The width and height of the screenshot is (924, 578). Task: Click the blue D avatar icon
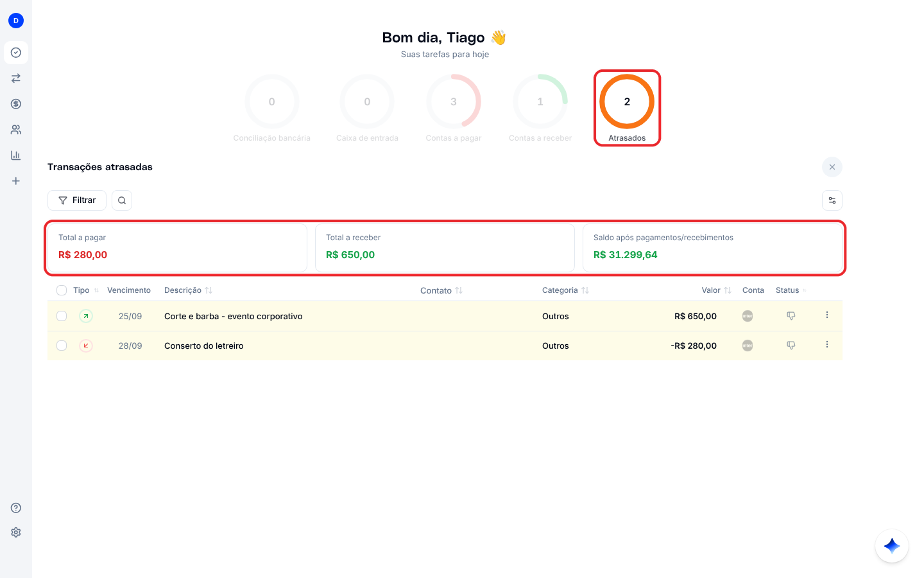16,21
